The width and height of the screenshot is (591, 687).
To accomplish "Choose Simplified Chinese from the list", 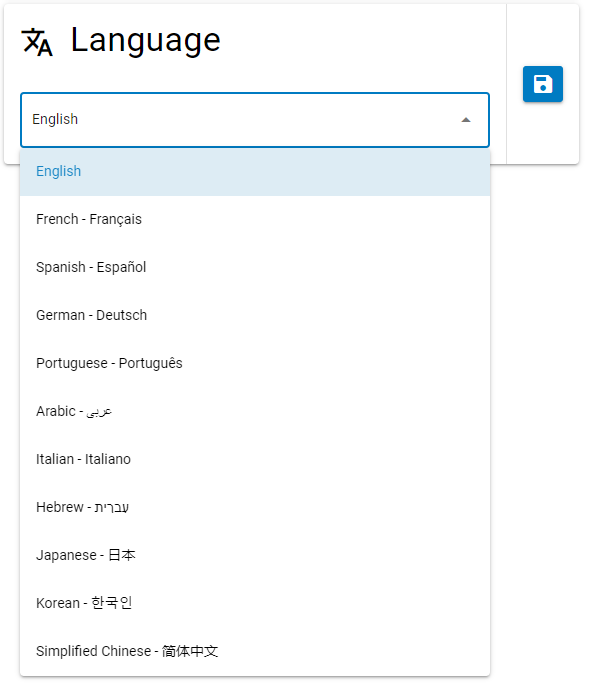I will click(x=255, y=651).
